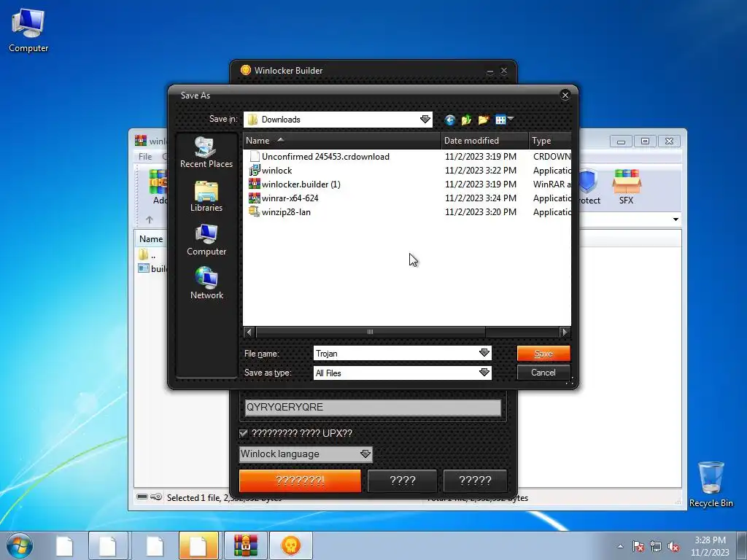Show hidden tray icons arrow
Screen dimensions: 747x560
tap(620, 546)
